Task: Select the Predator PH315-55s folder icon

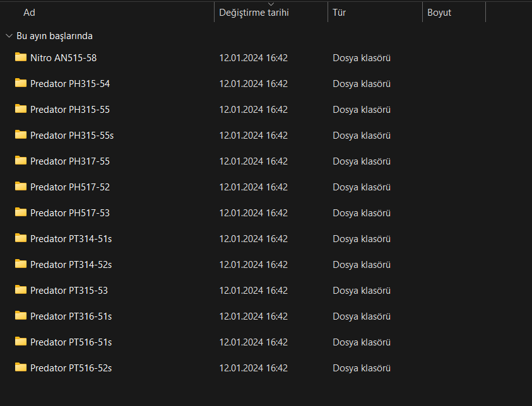Action: click(x=21, y=134)
